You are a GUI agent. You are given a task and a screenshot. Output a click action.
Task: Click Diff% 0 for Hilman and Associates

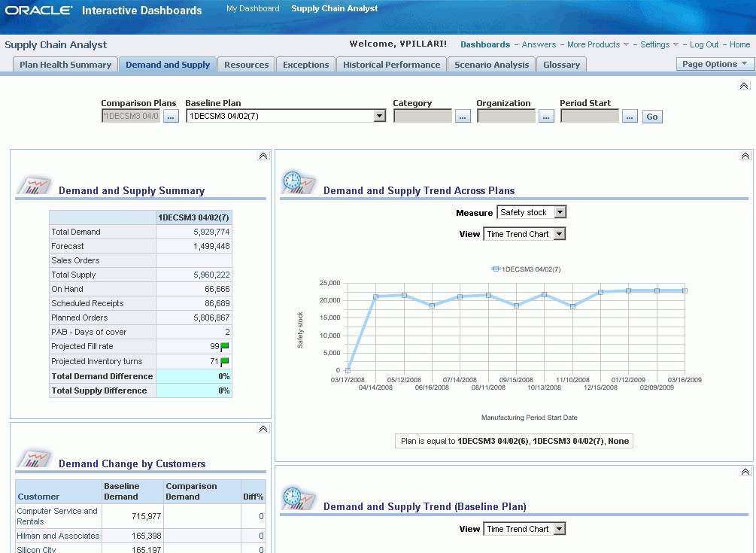click(261, 536)
